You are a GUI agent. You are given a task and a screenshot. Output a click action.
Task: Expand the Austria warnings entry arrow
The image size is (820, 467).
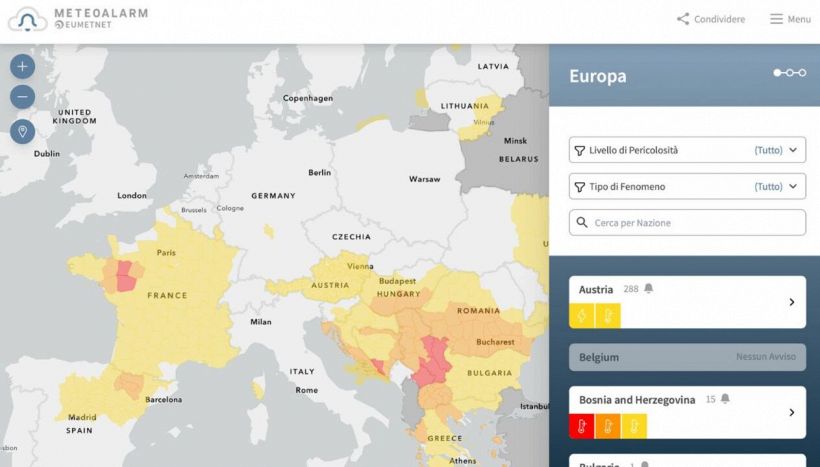[791, 302]
